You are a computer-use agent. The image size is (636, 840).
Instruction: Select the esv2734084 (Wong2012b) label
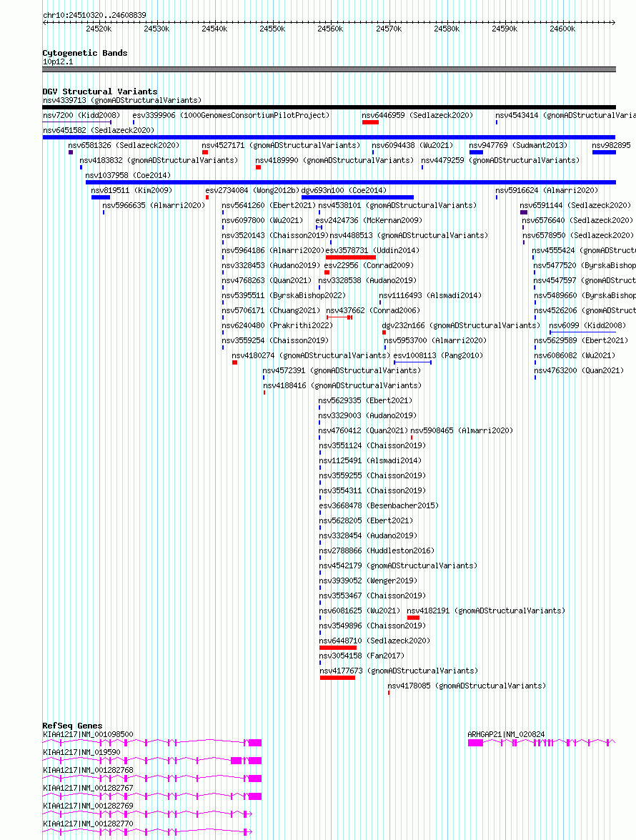tap(252, 190)
